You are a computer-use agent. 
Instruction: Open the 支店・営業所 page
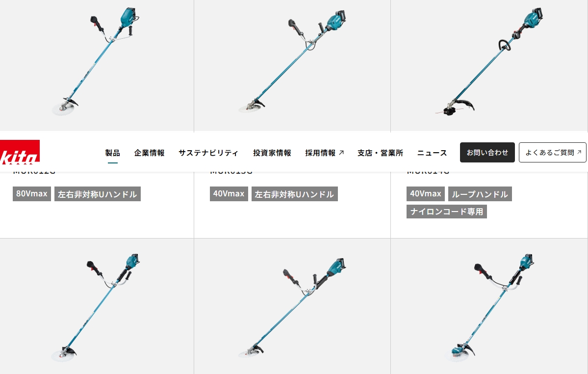(380, 153)
